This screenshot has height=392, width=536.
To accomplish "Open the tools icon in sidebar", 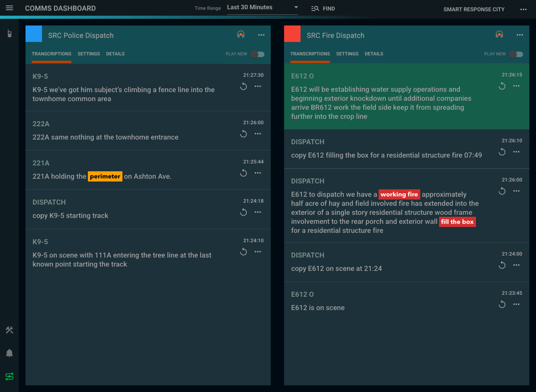I will point(9,330).
